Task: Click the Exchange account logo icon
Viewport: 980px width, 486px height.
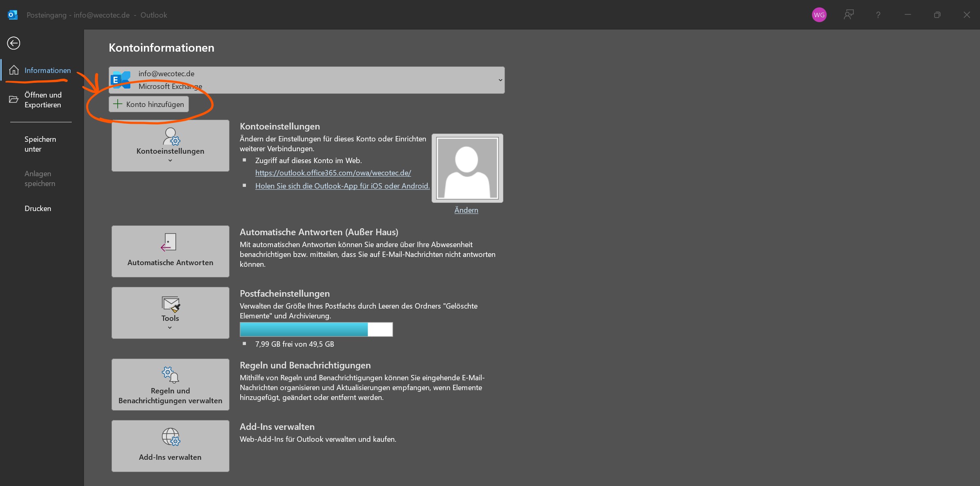Action: click(x=121, y=80)
